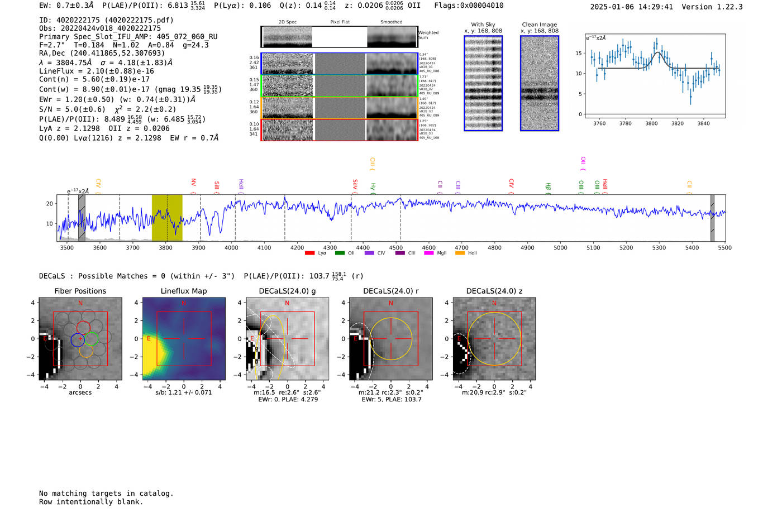Open the Clean Image panel
The width and height of the screenshot is (782, 532).
(540, 83)
